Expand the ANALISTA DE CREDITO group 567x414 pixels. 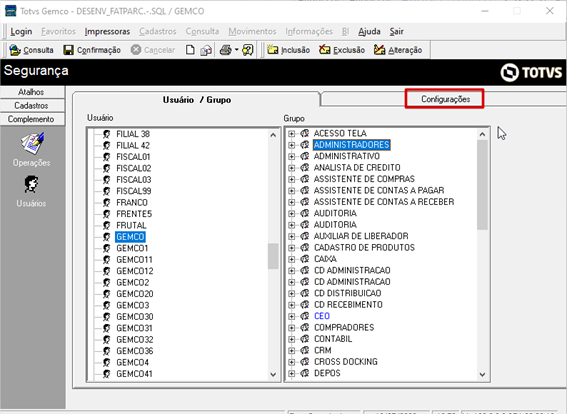click(291, 168)
